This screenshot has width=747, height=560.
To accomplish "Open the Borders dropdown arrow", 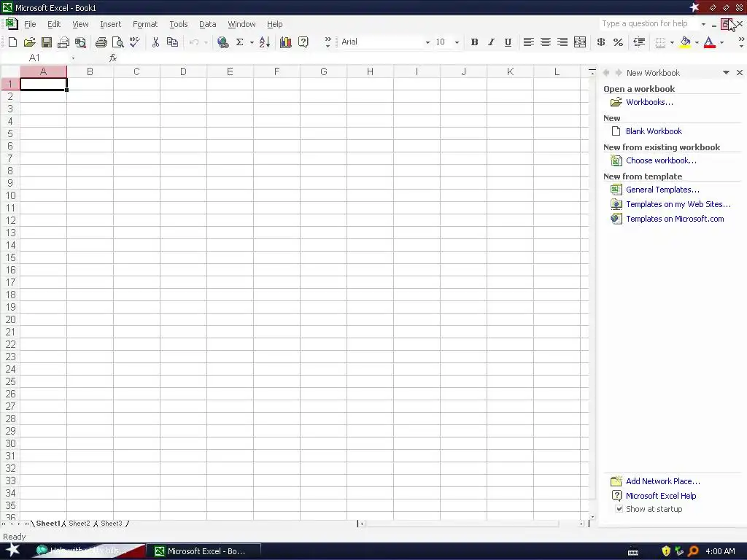I will tap(672, 42).
